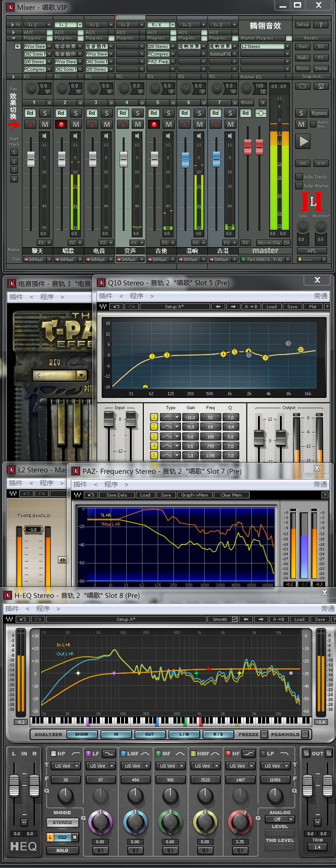Click the H-EQ analyzer L / M button
336x868 pixels.
pos(184,734)
